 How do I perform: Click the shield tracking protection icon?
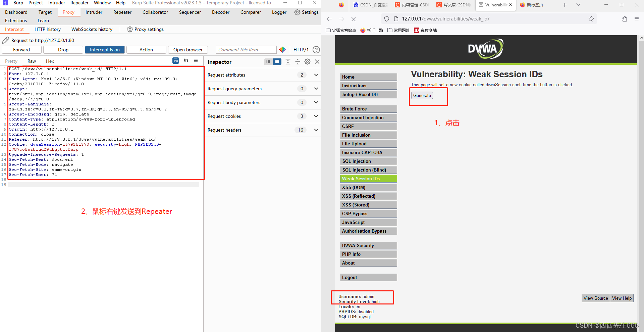tap(387, 19)
